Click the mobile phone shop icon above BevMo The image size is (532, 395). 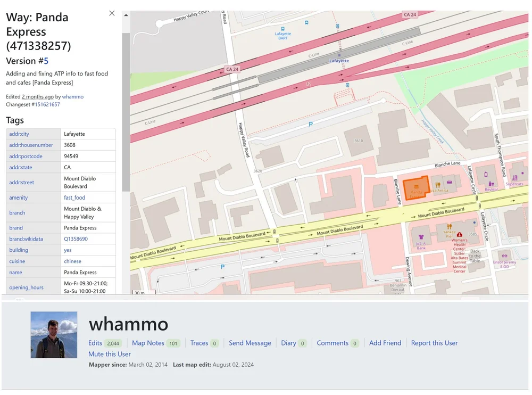(486, 175)
